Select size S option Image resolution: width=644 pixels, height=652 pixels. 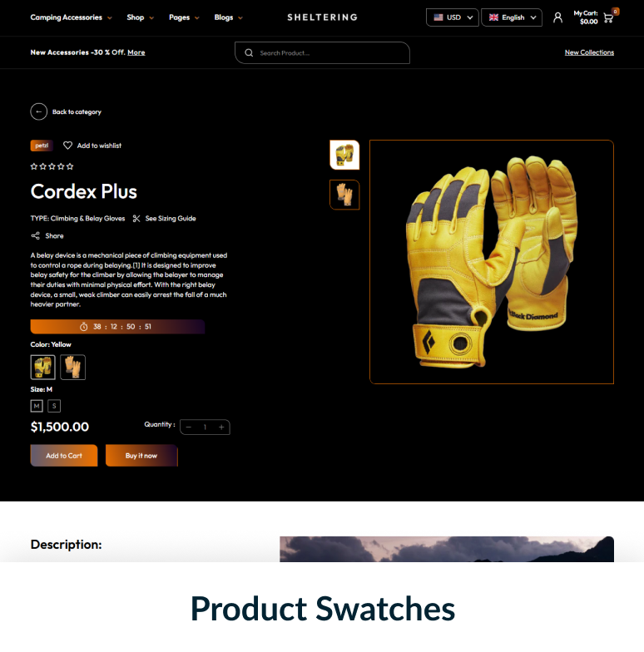tap(54, 406)
